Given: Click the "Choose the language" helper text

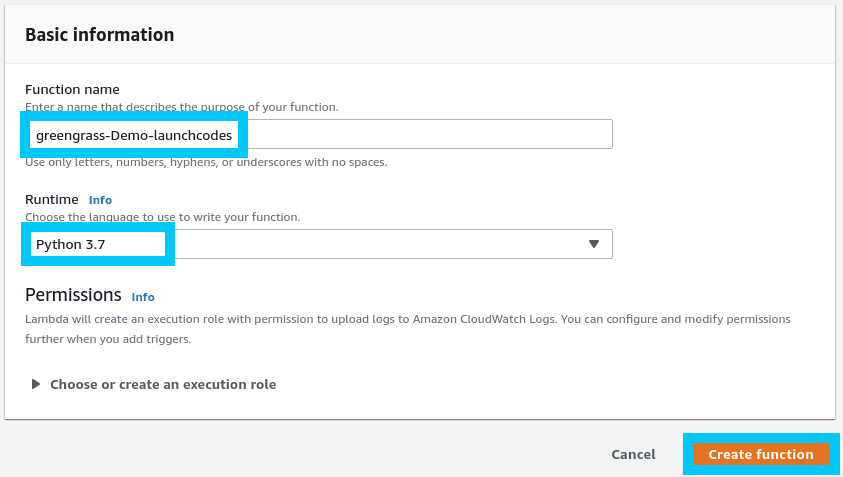Looking at the screenshot, I should (162, 217).
